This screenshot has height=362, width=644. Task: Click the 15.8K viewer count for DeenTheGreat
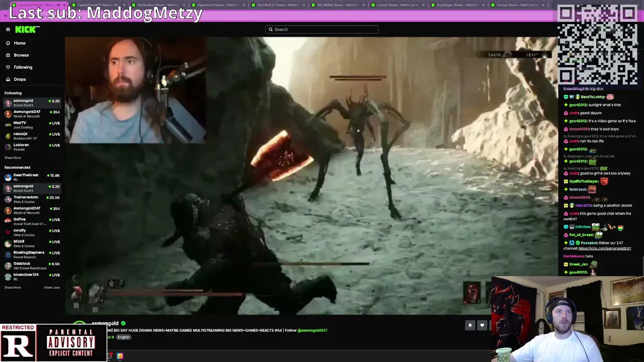54,175
